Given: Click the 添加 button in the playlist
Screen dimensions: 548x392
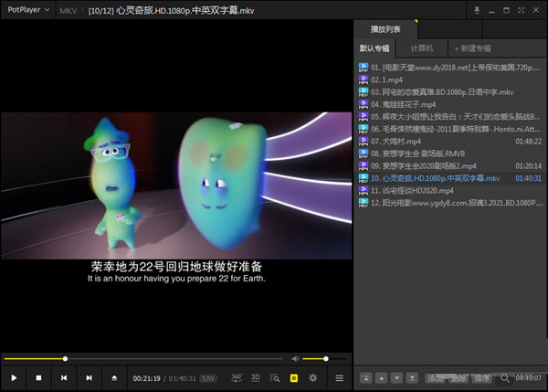Looking at the screenshot, I should [433, 377].
